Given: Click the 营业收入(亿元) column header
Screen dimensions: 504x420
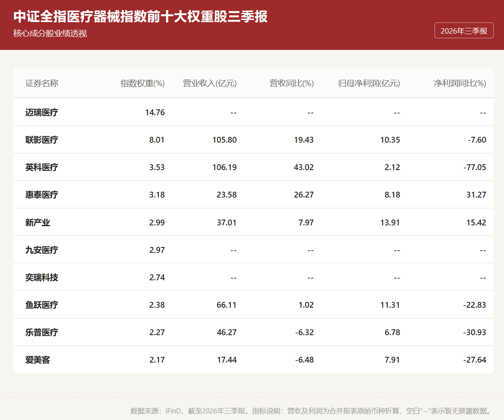Looking at the screenshot, I should (x=210, y=83).
